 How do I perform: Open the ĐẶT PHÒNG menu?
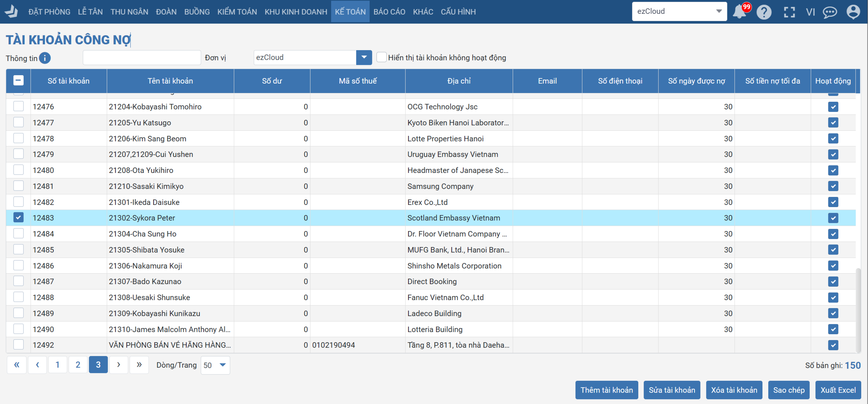coord(49,12)
